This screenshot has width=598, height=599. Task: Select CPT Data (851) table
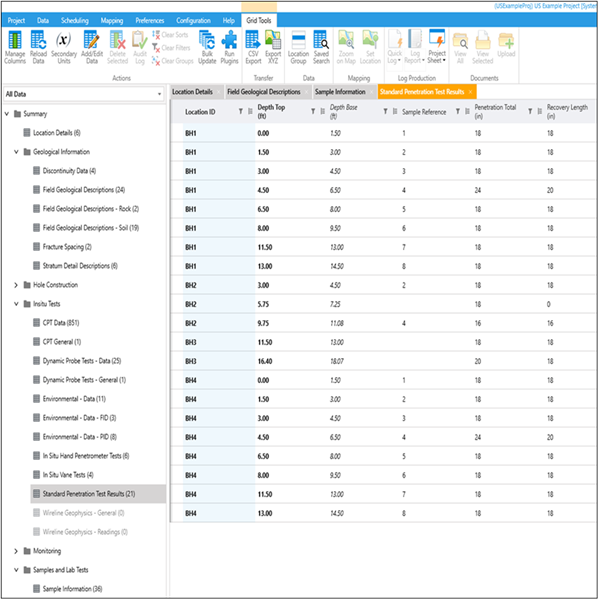pyautogui.click(x=61, y=323)
